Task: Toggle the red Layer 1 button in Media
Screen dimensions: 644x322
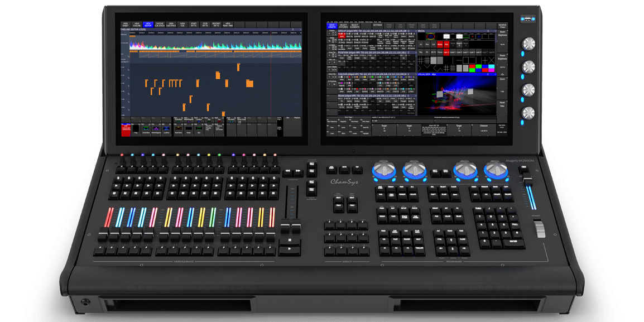Action: point(446,52)
